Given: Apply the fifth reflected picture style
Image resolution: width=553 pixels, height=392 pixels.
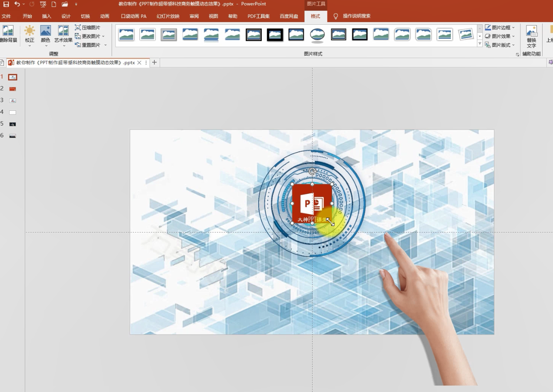Looking at the screenshot, I should [x=211, y=34].
